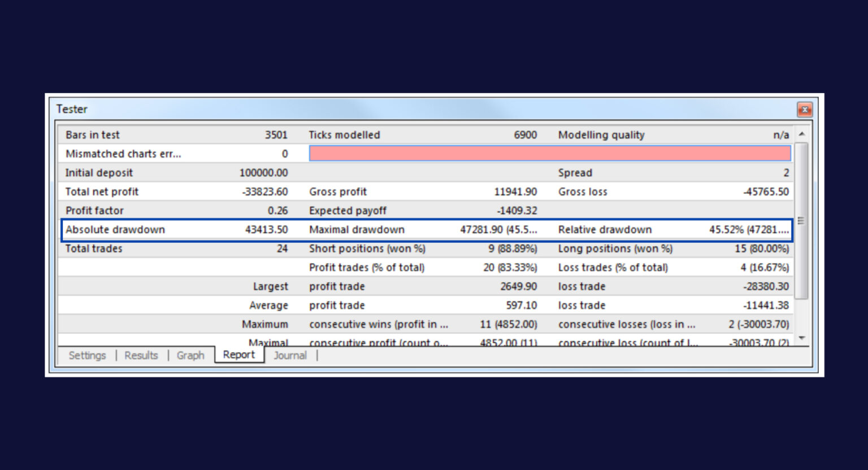This screenshot has width=868, height=470.
Task: Click profit trades value 20 (83.33%)
Action: tap(510, 268)
